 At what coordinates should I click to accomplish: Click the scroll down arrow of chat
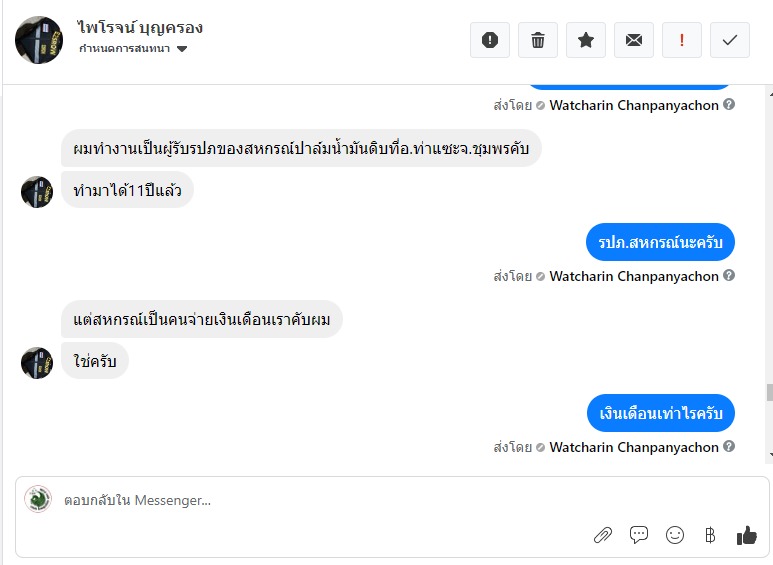click(768, 457)
